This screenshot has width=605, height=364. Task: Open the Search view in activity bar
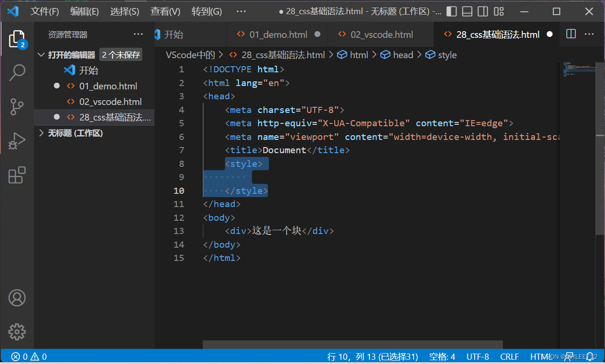pyautogui.click(x=17, y=73)
